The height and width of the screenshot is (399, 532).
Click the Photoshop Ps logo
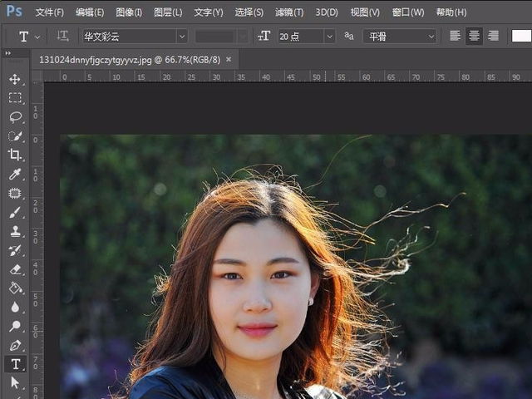[x=14, y=12]
